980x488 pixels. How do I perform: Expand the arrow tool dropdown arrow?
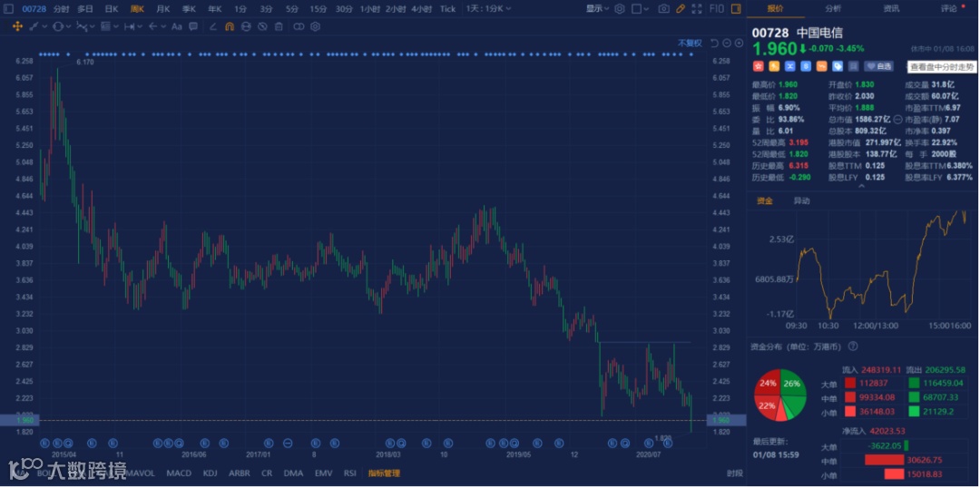click(163, 27)
